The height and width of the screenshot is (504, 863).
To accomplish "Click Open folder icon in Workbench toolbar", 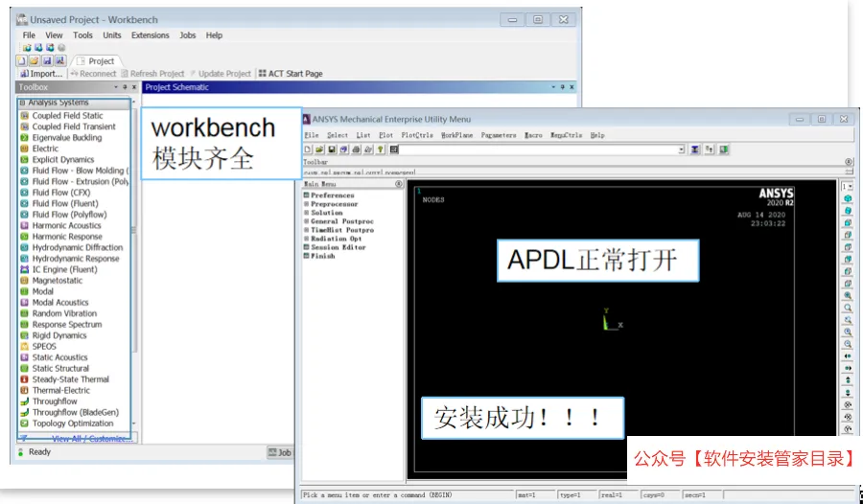I will [x=35, y=60].
